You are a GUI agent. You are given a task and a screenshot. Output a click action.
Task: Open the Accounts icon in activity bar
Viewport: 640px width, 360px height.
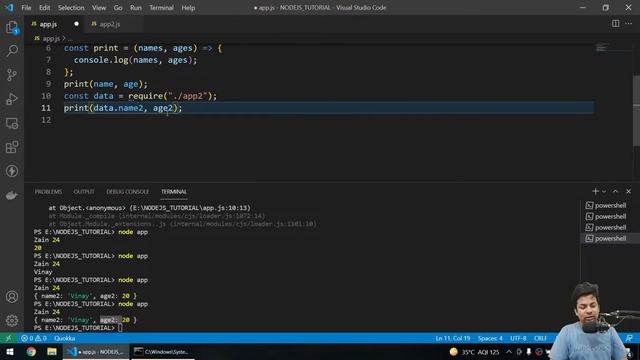tap(12, 297)
